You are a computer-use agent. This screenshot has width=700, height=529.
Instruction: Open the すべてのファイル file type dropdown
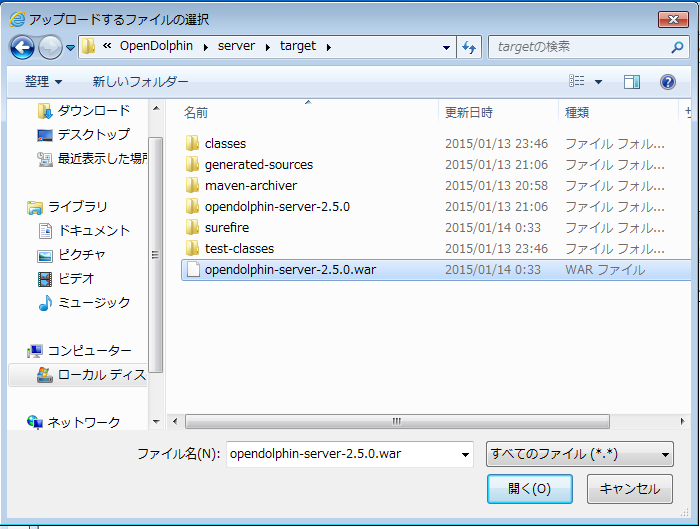[579, 454]
